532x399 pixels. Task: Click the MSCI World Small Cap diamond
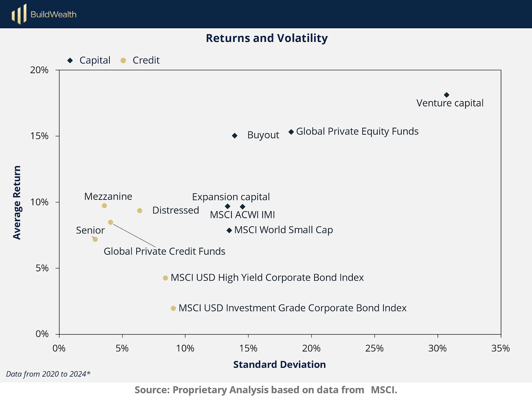click(x=229, y=230)
